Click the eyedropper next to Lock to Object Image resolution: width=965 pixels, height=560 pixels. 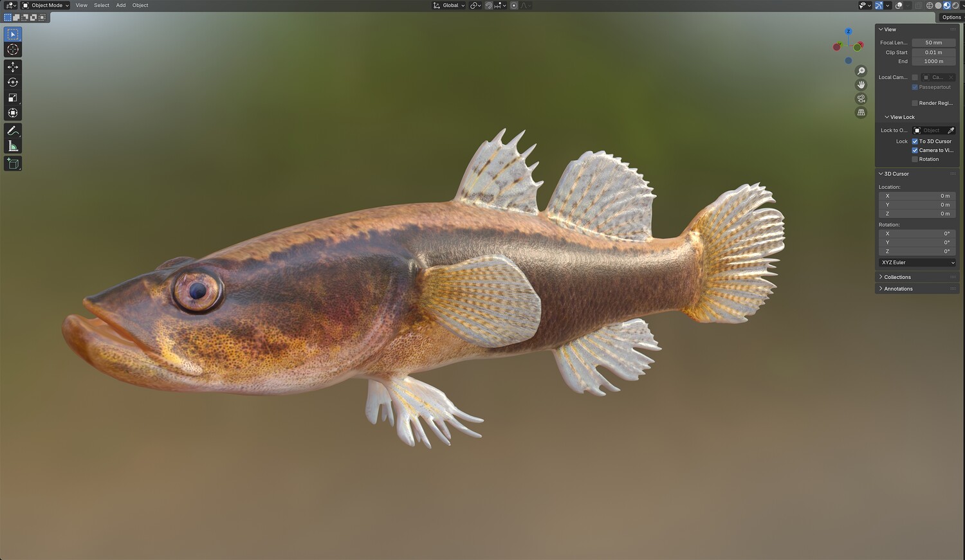click(951, 131)
